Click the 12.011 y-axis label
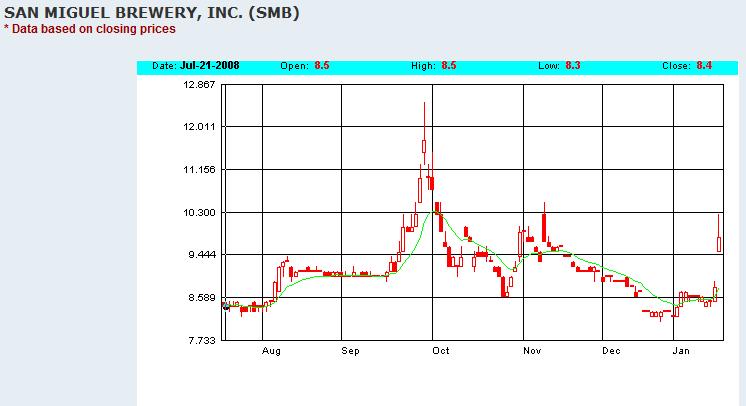 [199, 127]
